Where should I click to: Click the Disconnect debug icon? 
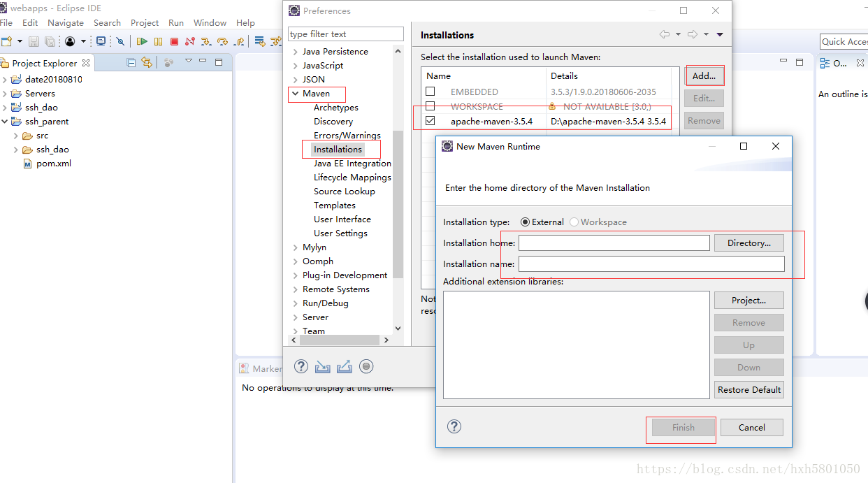(x=190, y=41)
